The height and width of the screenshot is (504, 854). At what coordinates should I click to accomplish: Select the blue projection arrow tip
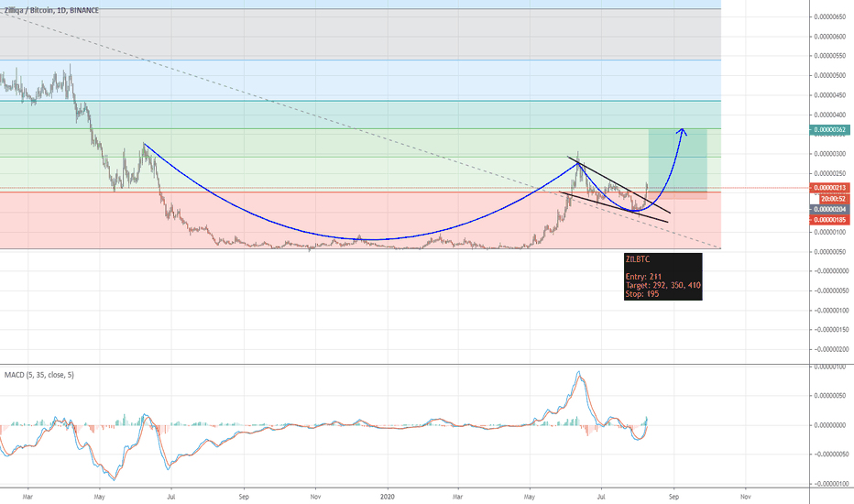coord(683,131)
